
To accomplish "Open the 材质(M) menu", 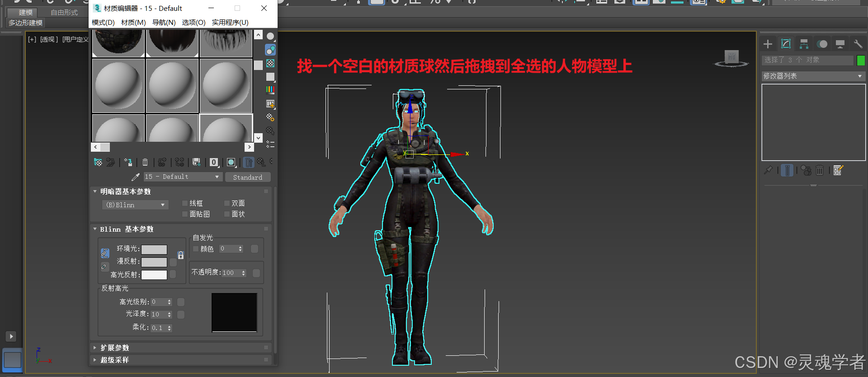I will click(133, 23).
